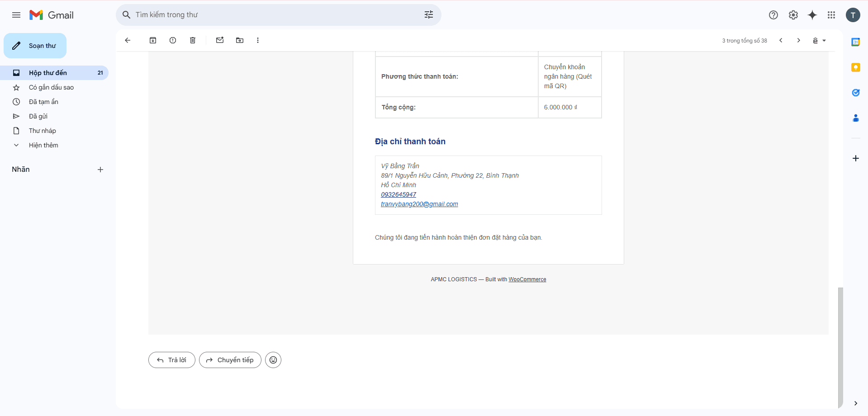Open the WooCommerce link
Viewport: 868px width, 416px height.
pos(527,279)
